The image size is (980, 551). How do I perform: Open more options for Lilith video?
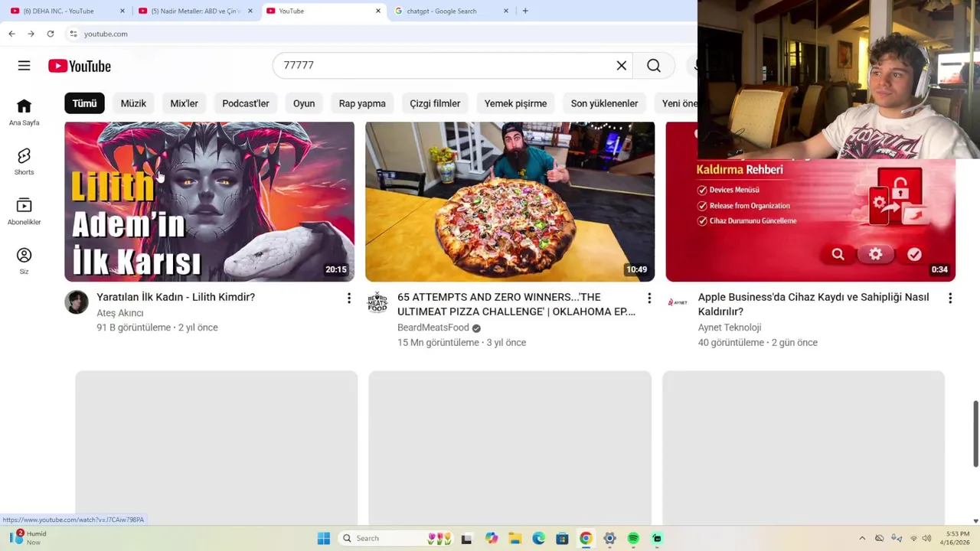348,298
